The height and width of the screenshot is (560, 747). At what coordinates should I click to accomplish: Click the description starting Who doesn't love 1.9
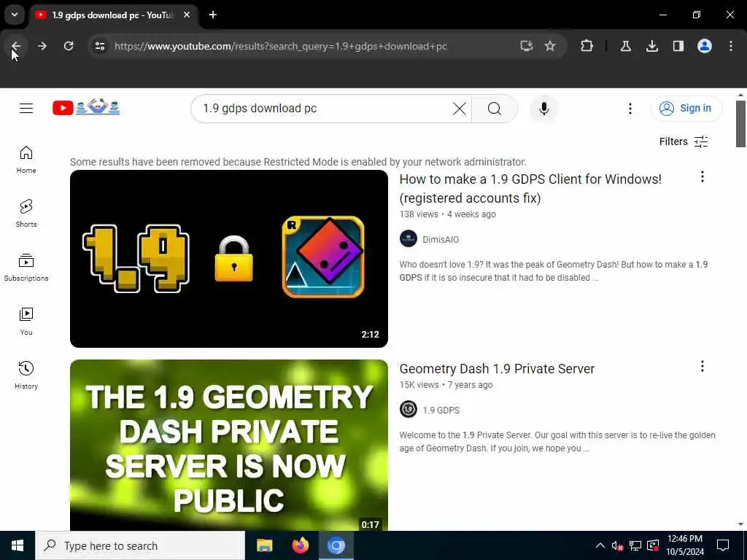554,271
